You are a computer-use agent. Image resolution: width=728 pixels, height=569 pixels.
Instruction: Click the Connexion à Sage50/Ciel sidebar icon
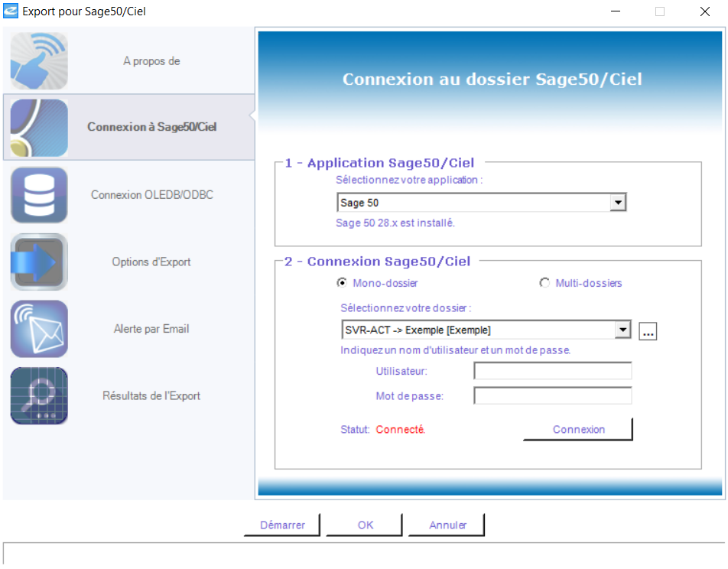[x=39, y=128]
